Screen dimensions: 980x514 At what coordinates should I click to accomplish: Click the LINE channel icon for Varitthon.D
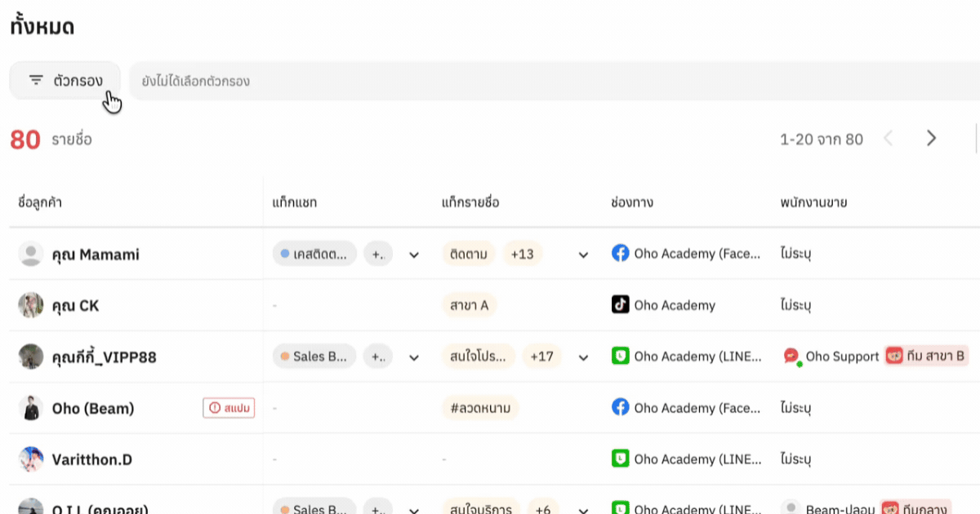point(621,459)
